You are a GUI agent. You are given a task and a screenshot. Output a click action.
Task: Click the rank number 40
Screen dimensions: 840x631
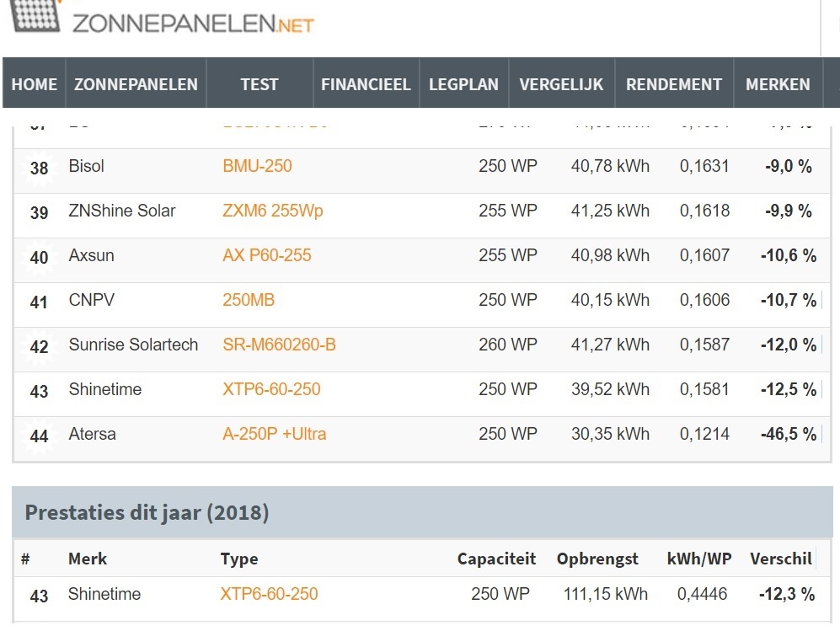click(x=39, y=258)
